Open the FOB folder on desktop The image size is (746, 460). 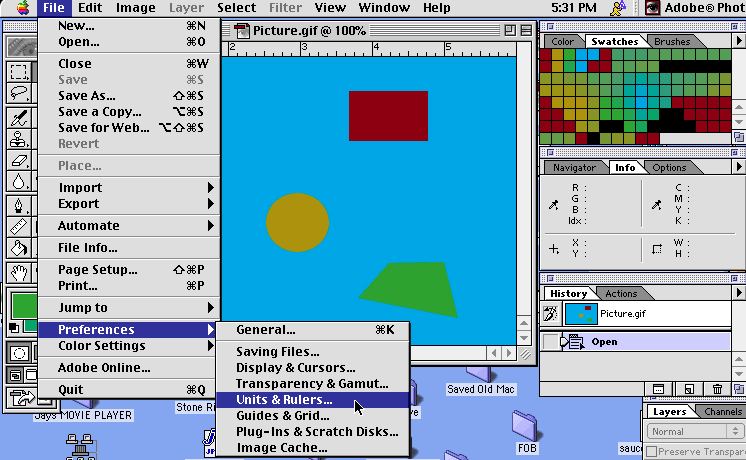tap(526, 427)
